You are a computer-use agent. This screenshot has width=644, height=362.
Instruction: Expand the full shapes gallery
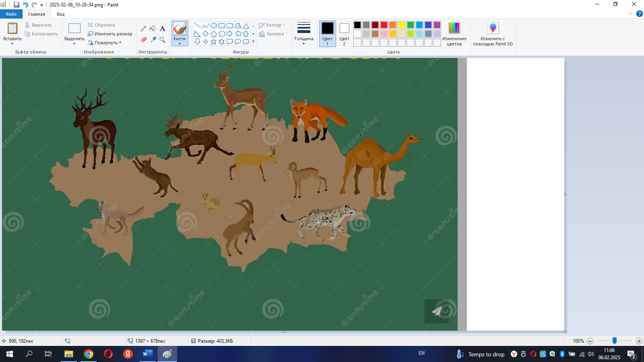(253, 42)
